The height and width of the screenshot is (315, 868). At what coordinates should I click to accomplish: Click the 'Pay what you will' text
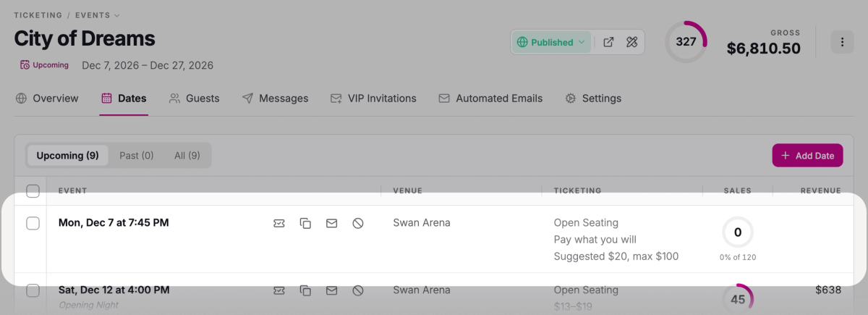point(595,240)
